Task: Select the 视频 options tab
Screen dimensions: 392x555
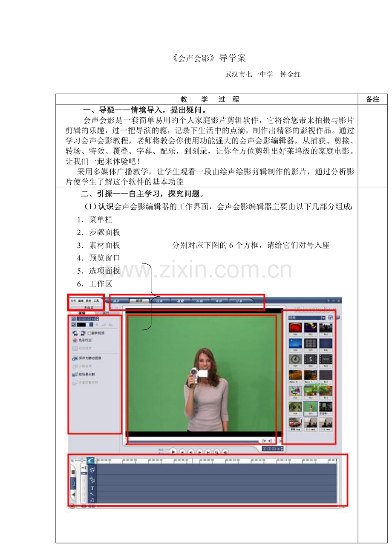Action: [82, 313]
